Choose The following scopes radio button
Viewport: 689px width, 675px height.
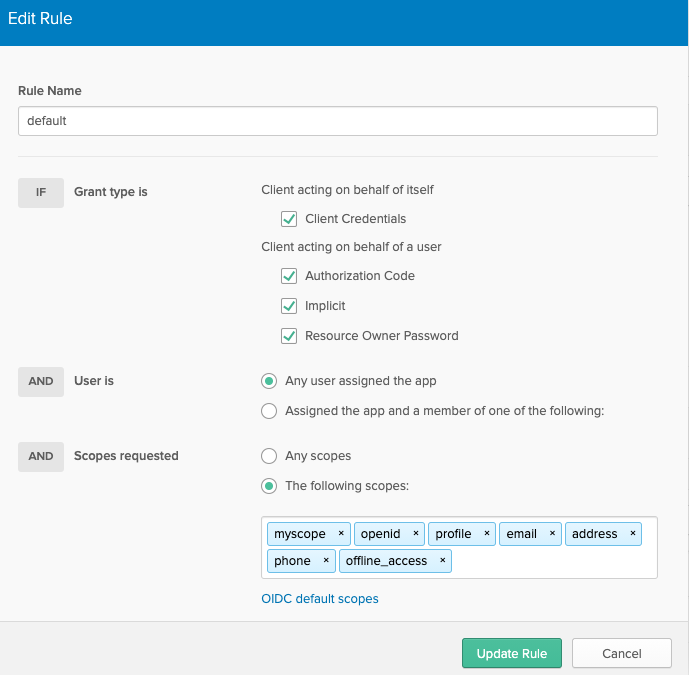[x=269, y=486]
